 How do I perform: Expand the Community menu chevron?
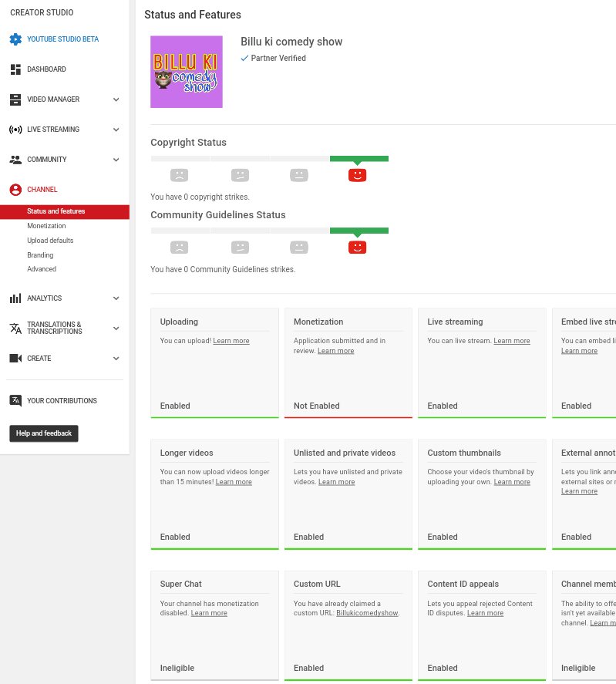[116, 160]
